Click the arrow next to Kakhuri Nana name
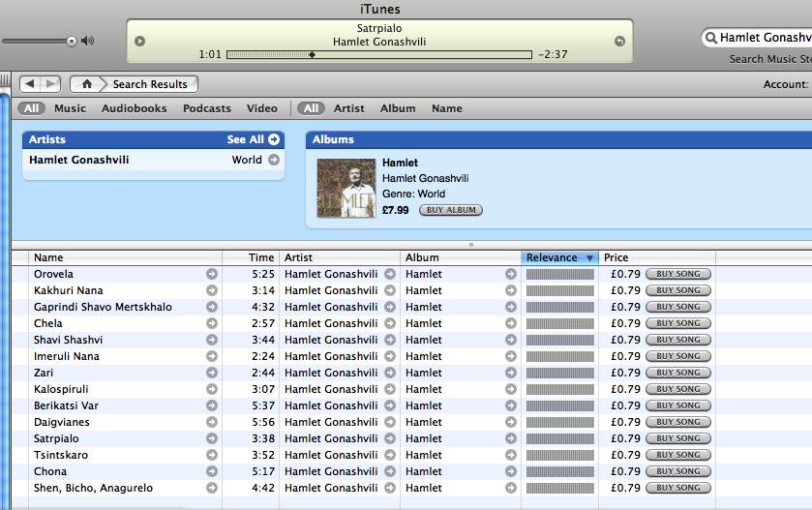This screenshot has height=510, width=812. tap(212, 290)
